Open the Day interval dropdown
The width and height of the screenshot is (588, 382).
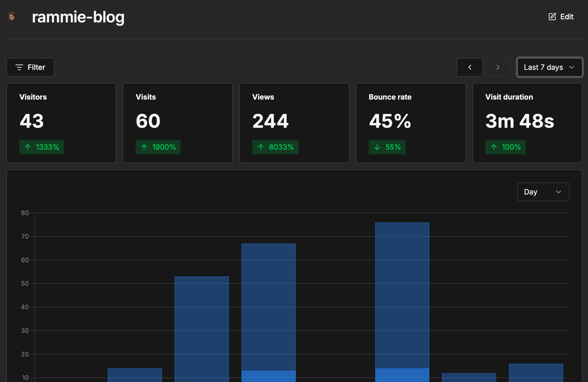tap(543, 192)
